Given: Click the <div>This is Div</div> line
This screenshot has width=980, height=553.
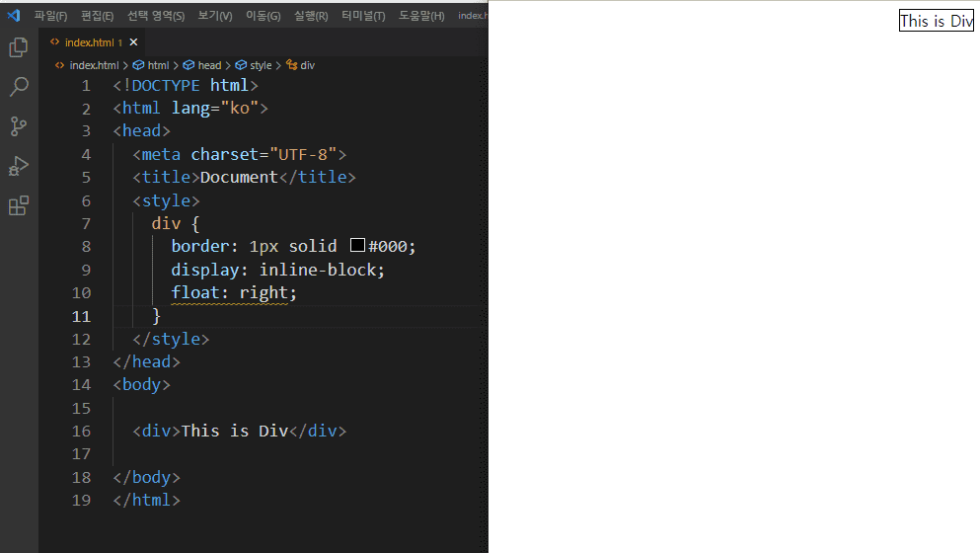Looking at the screenshot, I should coord(240,431).
